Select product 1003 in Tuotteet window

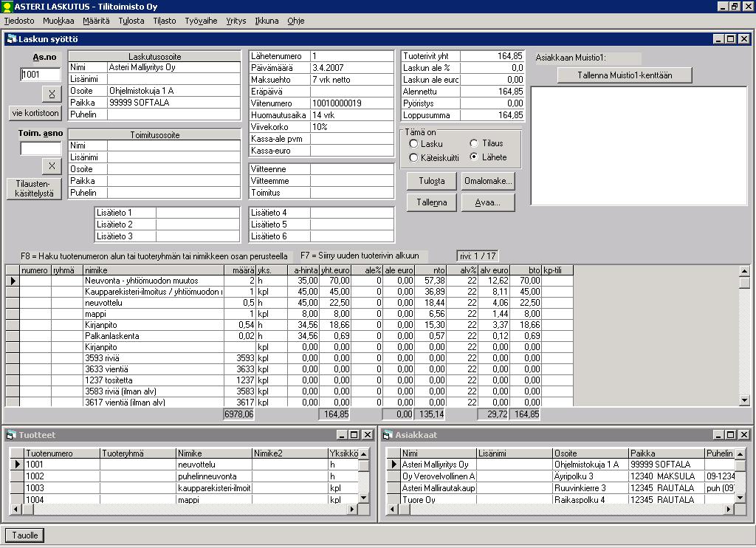[191, 488]
